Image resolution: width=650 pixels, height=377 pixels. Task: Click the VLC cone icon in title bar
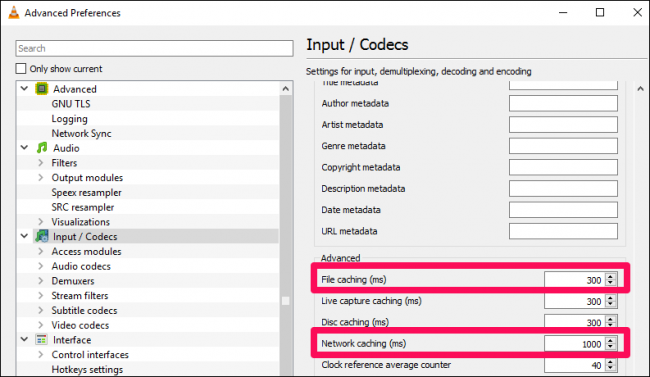tap(14, 12)
